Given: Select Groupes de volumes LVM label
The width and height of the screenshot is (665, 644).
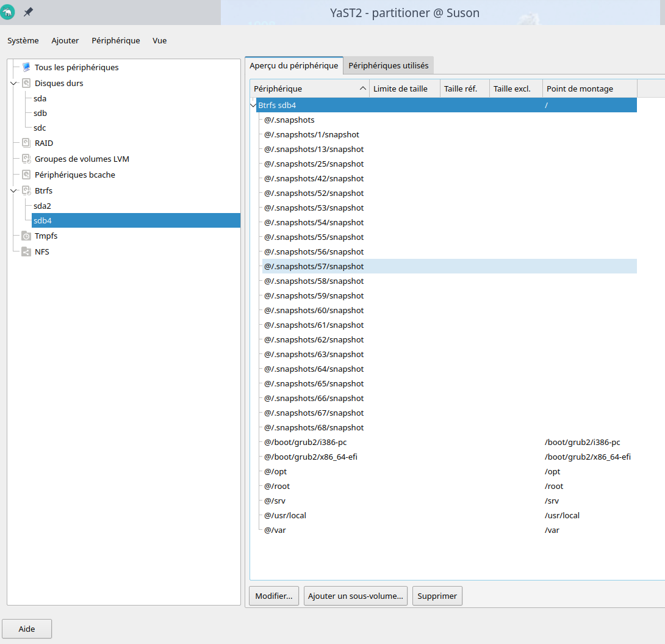Looking at the screenshot, I should click(82, 159).
